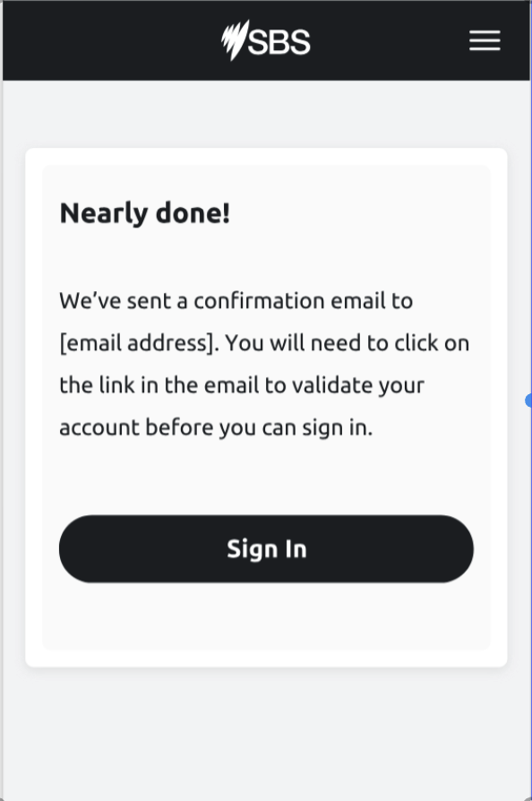The height and width of the screenshot is (801, 532).
Task: Open the hamburger menu in the header
Action: pos(485,40)
